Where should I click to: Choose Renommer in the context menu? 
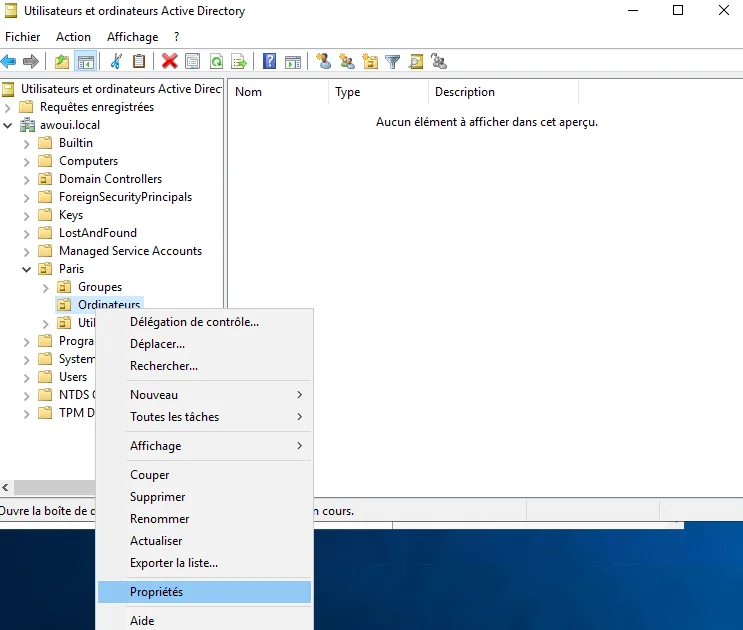pyautogui.click(x=204, y=519)
